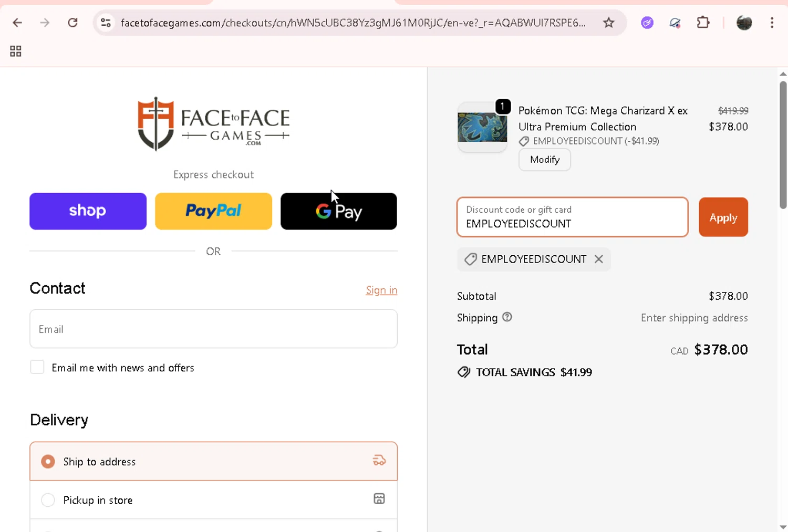Screen dimensions: 788x532
Task: Open the purple extension icon in toolbar
Action: 647,23
